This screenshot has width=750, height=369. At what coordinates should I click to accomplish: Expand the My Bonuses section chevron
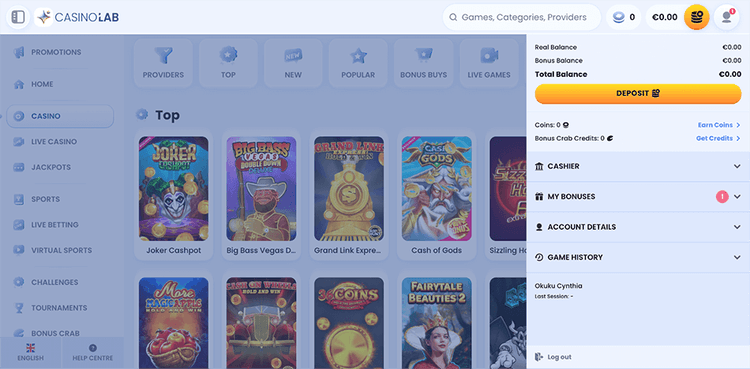[737, 197]
